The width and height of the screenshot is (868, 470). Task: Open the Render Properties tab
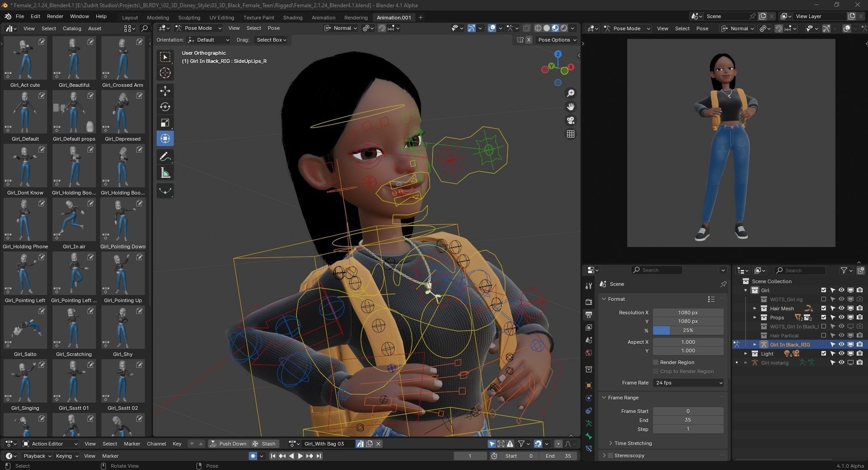click(x=588, y=302)
